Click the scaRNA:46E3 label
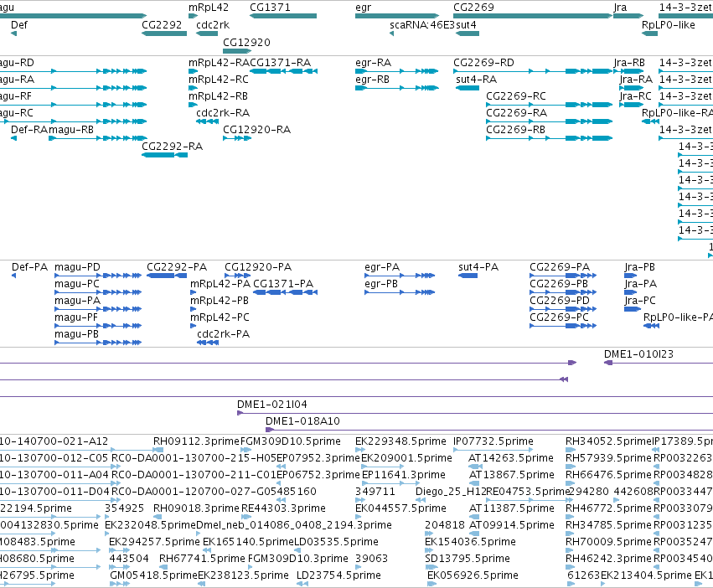The width and height of the screenshot is (713, 588). (x=422, y=24)
